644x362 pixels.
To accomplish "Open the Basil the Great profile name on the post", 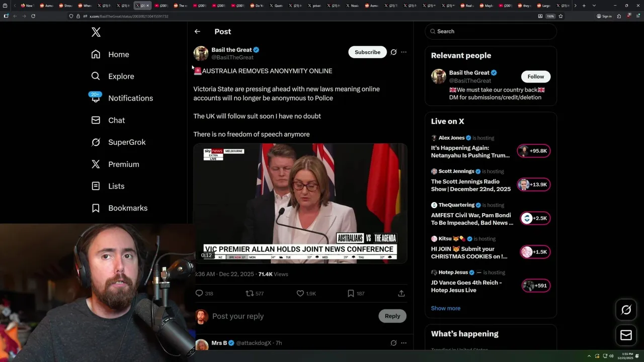I will point(231,50).
